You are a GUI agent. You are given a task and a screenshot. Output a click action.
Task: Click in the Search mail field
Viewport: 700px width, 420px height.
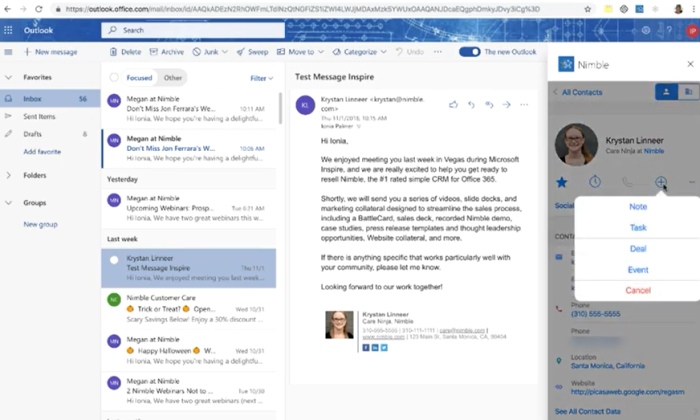(x=193, y=30)
